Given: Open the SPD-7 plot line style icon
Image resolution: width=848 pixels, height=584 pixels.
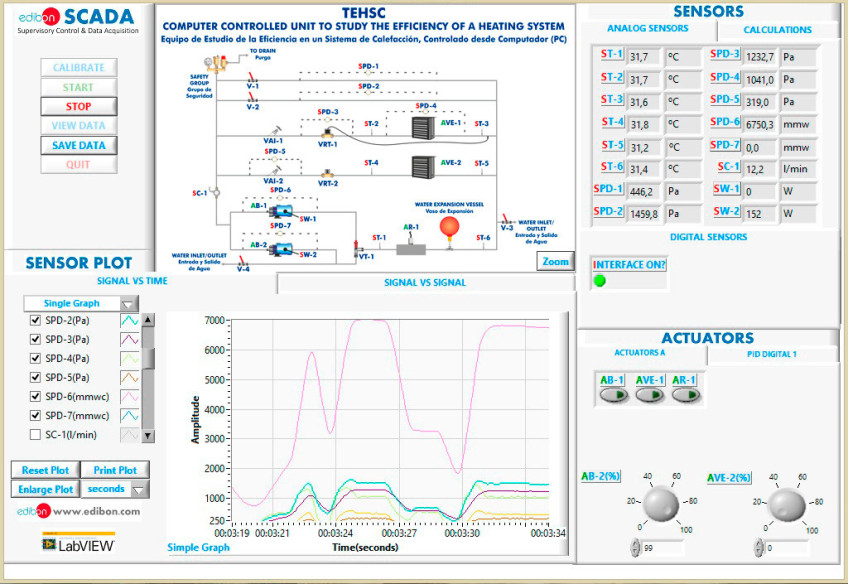Looking at the screenshot, I should [x=130, y=415].
